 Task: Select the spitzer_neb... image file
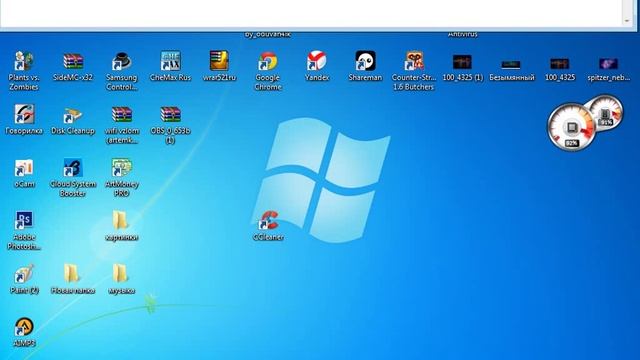click(x=608, y=63)
